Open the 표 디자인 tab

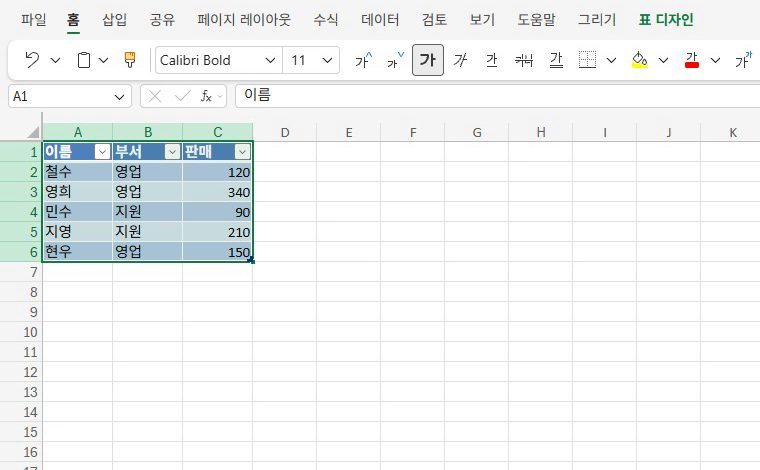click(666, 20)
